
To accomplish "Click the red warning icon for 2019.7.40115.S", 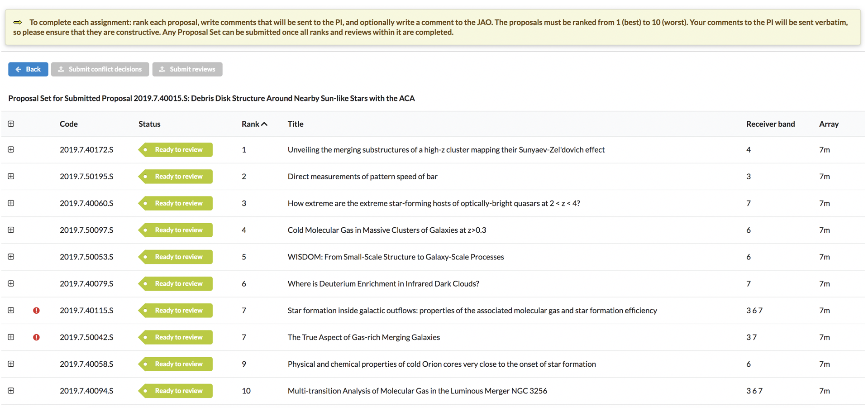I will pyautogui.click(x=36, y=311).
